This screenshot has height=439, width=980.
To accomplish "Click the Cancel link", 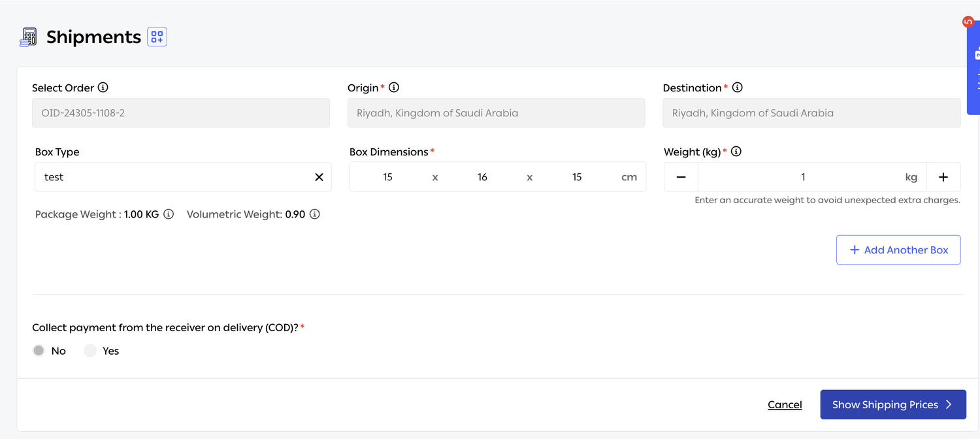I will click(785, 405).
